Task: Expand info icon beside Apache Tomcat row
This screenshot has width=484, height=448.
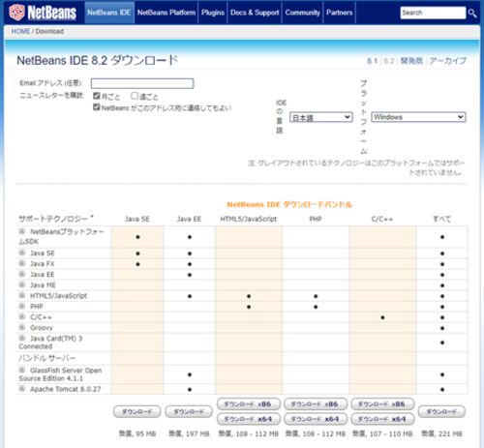Action: point(22,389)
